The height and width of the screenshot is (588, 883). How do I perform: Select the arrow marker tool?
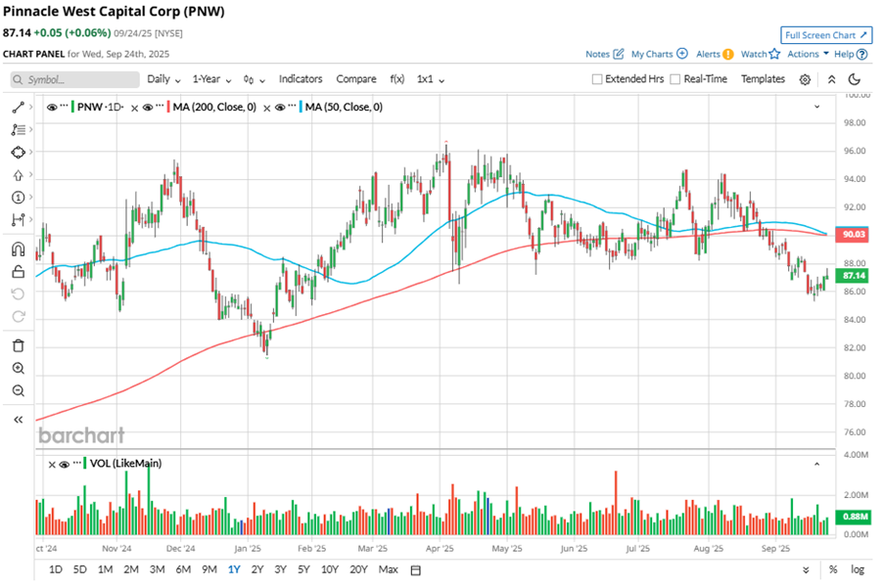click(18, 175)
